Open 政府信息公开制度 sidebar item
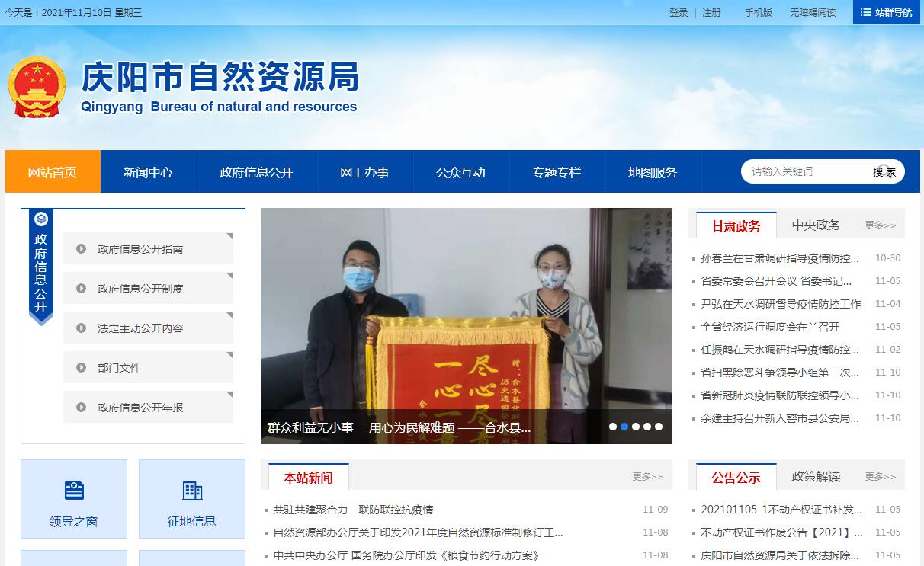This screenshot has width=924, height=566. (x=148, y=289)
